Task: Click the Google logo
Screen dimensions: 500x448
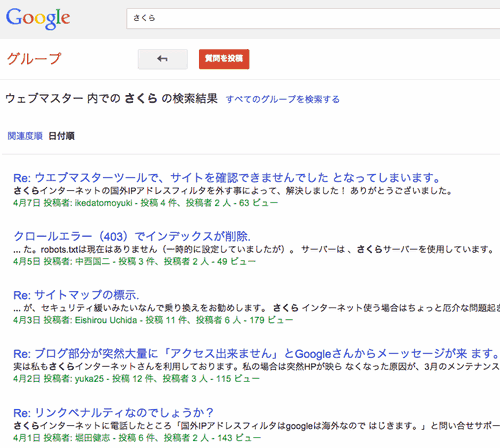Action: 38,19
